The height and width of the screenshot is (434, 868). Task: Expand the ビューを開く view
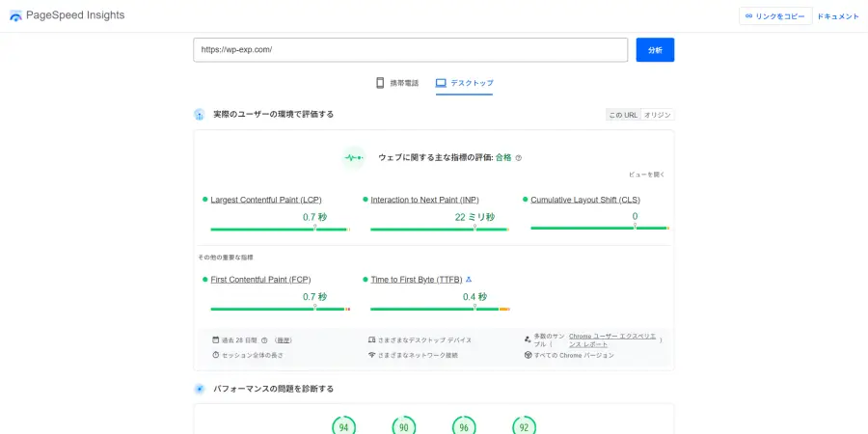click(646, 175)
